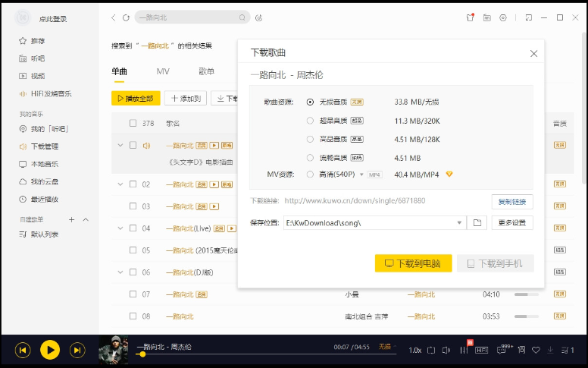This screenshot has height=368, width=588.
Task: Click the download icon in player bar
Action: coord(550,350)
